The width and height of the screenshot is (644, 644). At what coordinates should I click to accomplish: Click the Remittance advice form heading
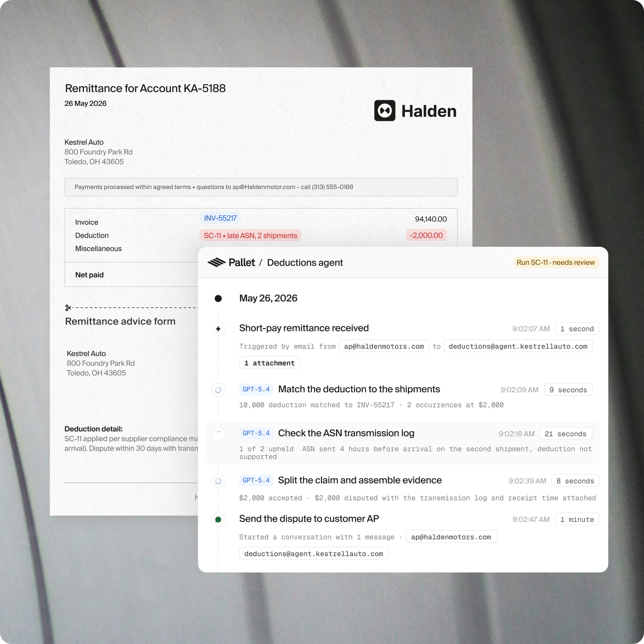pos(120,321)
